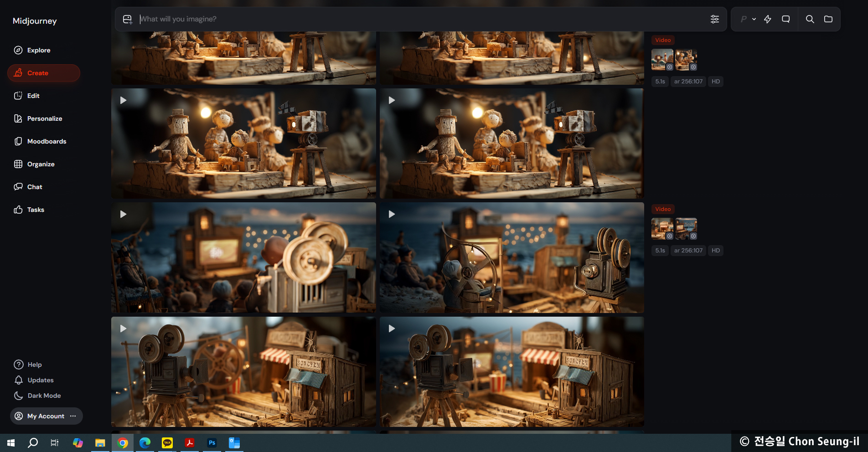Open the folder icon in top toolbar
Image resolution: width=868 pixels, height=452 pixels.
[828, 19]
